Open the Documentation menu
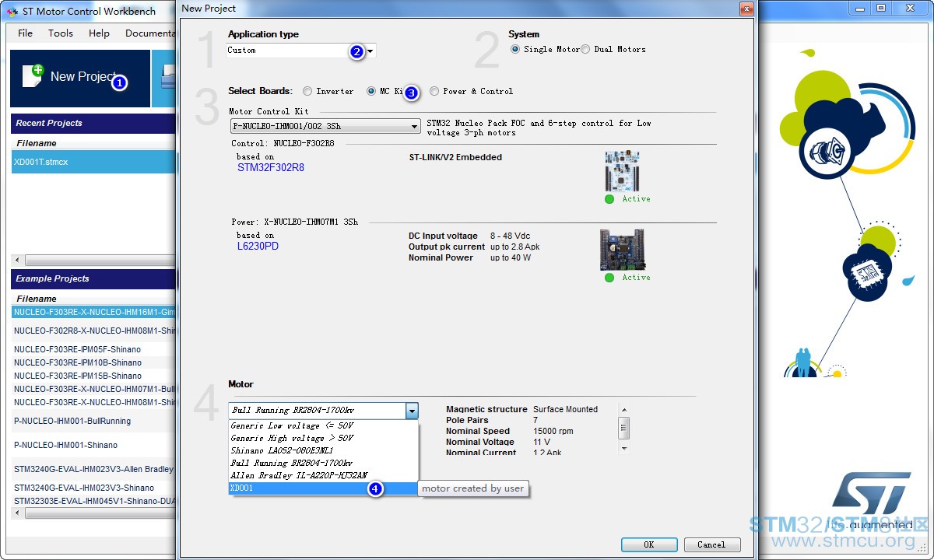 pos(150,33)
